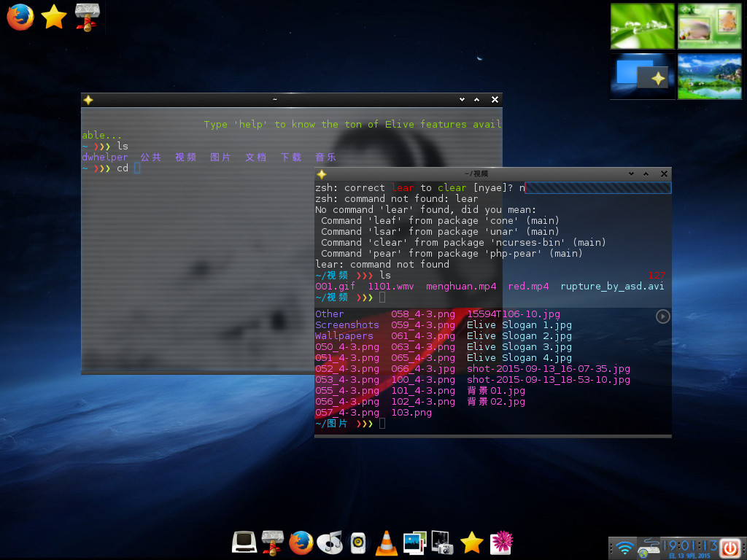Click the 'dwhelper' folder in the ~ terminal
Viewport: 747px width, 560px height.
pos(105,157)
